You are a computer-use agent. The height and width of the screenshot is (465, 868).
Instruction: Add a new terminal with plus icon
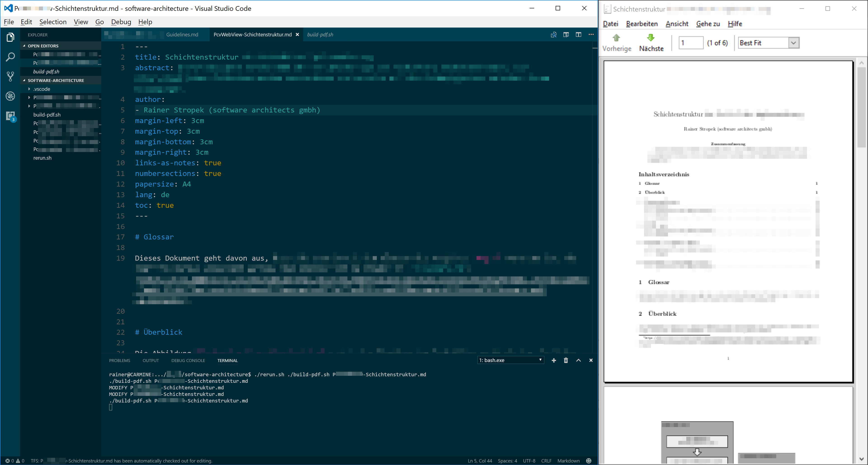[554, 360]
